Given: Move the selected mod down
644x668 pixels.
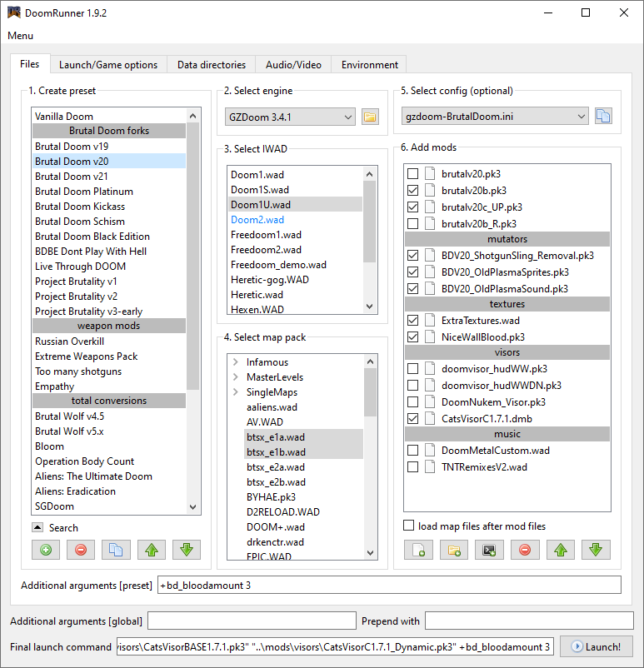Looking at the screenshot, I should (596, 550).
